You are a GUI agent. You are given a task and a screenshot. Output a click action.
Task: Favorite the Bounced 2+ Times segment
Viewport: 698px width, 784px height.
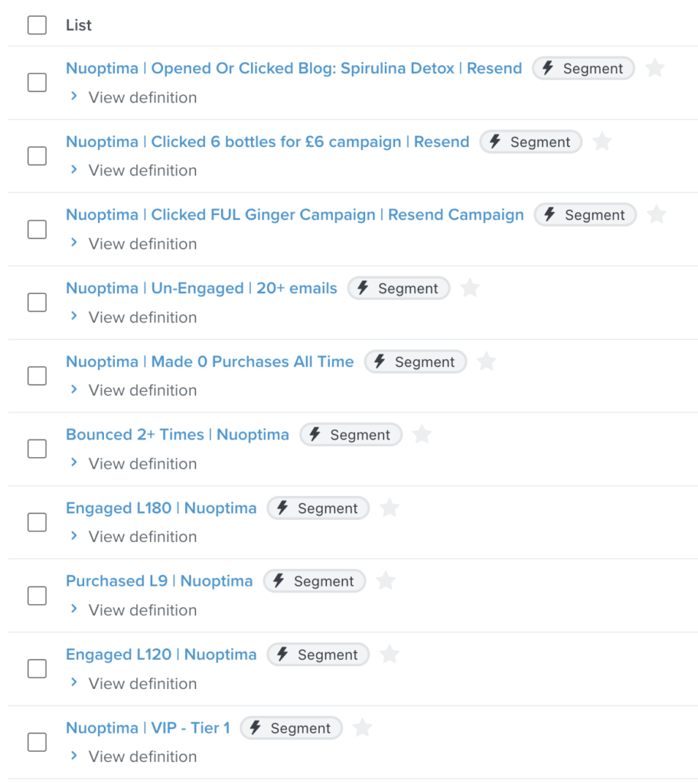[422, 434]
